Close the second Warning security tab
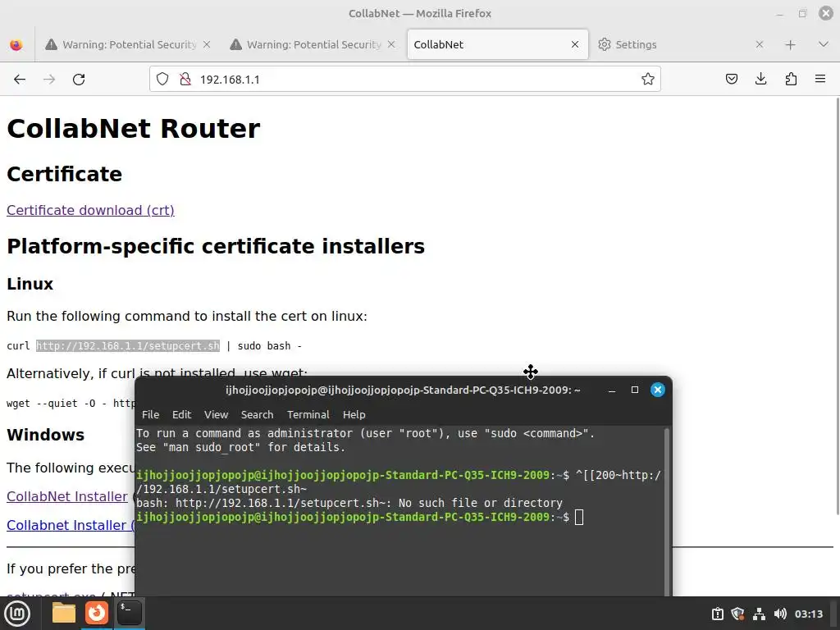The image size is (840, 630). (391, 44)
